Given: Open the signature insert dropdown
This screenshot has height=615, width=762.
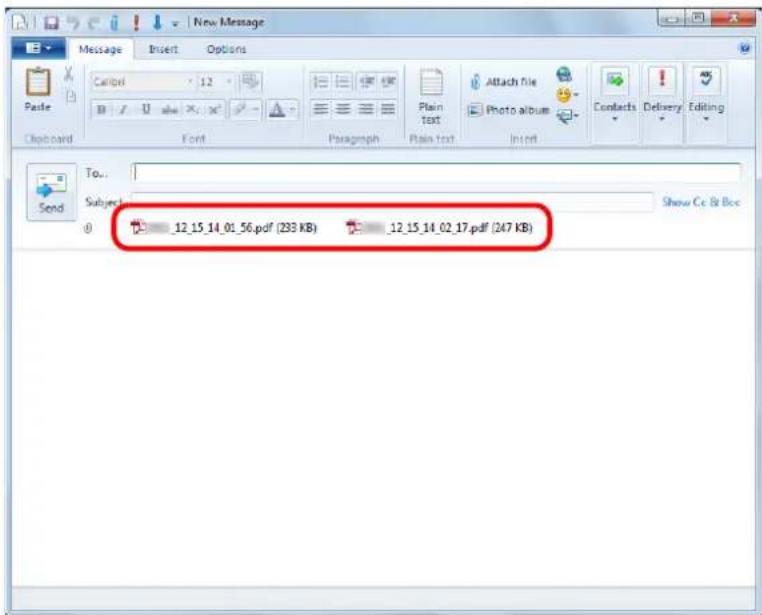Looking at the screenshot, I should click(567, 116).
